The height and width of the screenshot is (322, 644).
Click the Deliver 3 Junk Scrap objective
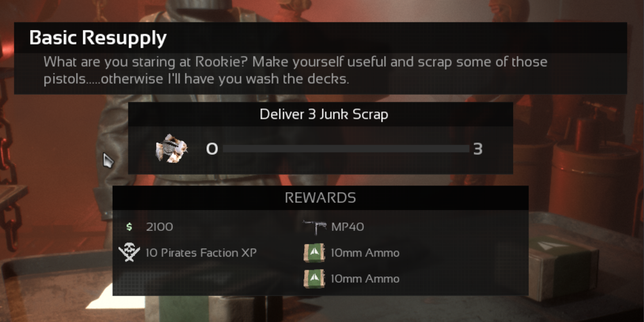pyautogui.click(x=324, y=114)
